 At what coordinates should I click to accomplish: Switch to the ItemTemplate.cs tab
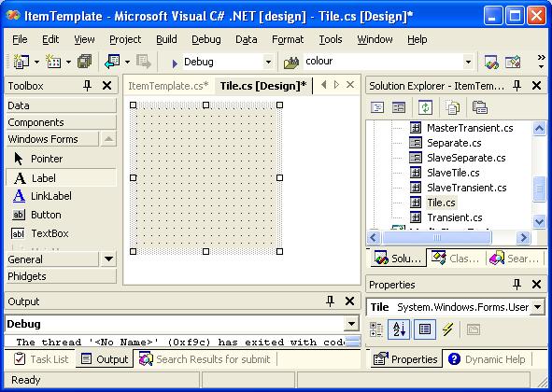click(168, 86)
